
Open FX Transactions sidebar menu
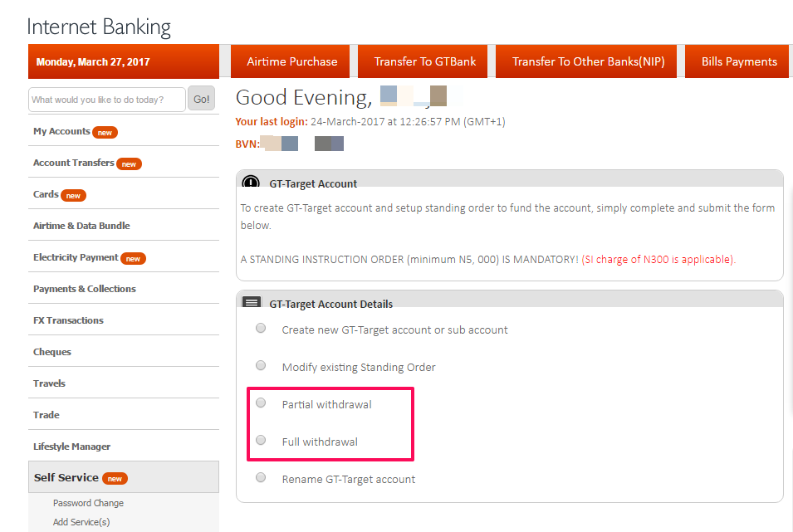click(x=124, y=320)
